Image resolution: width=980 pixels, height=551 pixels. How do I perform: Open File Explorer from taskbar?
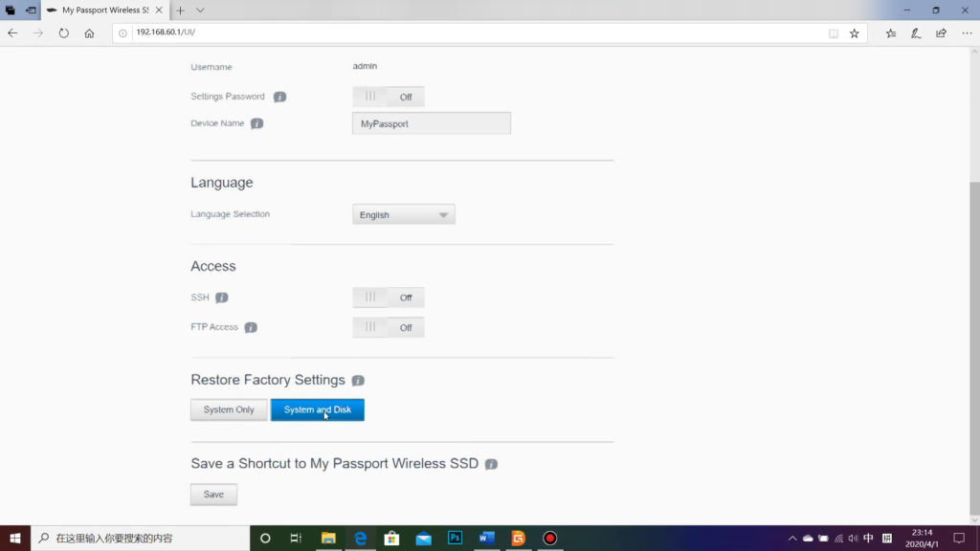[328, 538]
